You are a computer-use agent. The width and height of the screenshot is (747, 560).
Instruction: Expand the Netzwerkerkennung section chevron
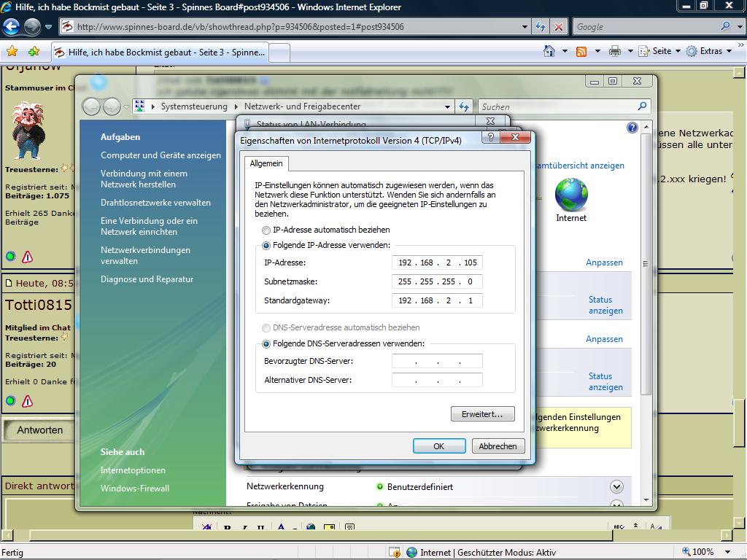click(616, 486)
